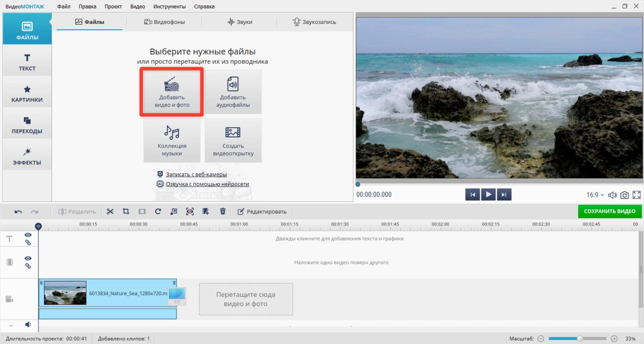Enter fullscreen preview mode
This screenshot has width=644, height=344.
[636, 195]
